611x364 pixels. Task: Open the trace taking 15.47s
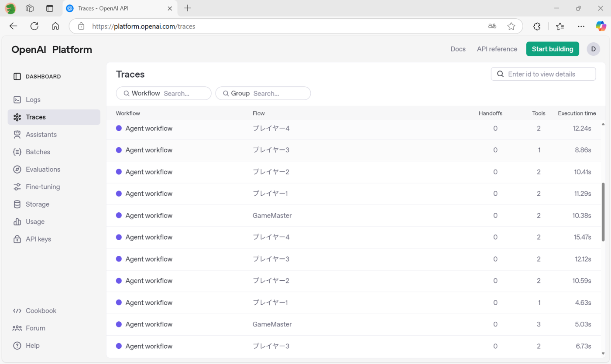coord(354,238)
